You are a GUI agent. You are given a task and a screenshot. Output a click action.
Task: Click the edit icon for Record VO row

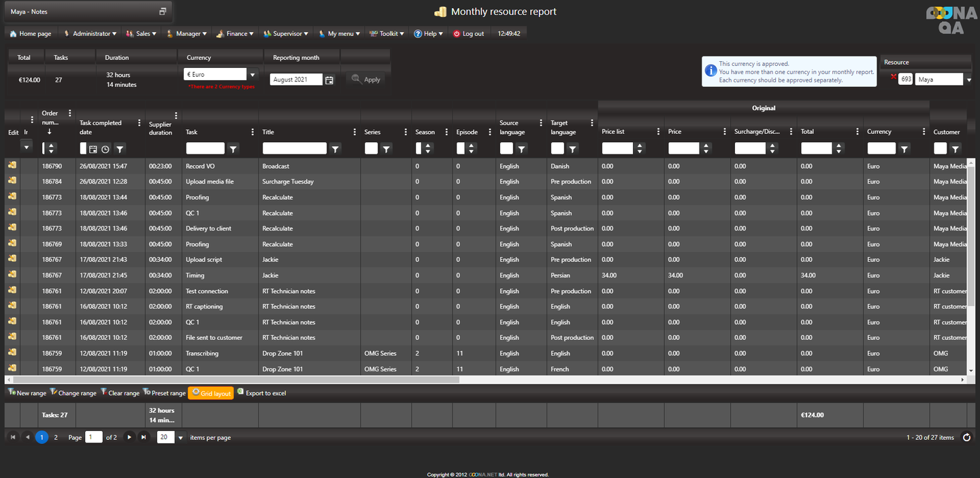coord(12,166)
